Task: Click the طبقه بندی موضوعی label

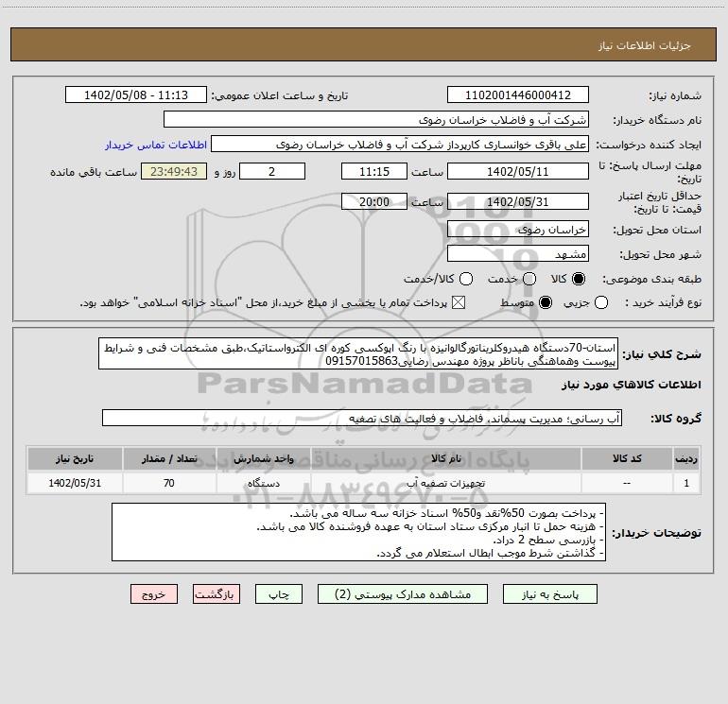Action: tap(651, 279)
